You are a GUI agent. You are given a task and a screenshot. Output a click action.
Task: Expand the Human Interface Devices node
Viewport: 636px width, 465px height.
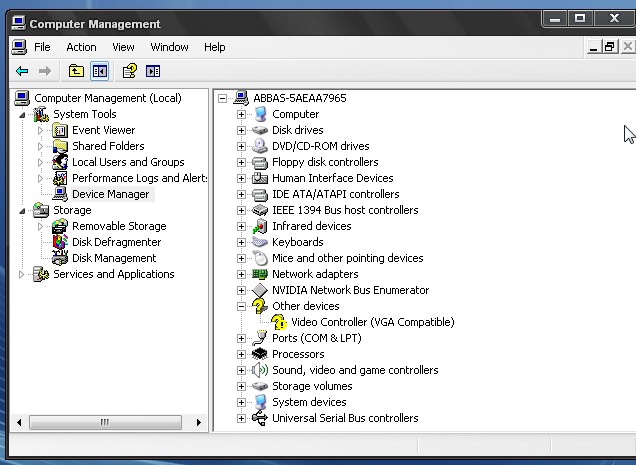[x=241, y=178]
